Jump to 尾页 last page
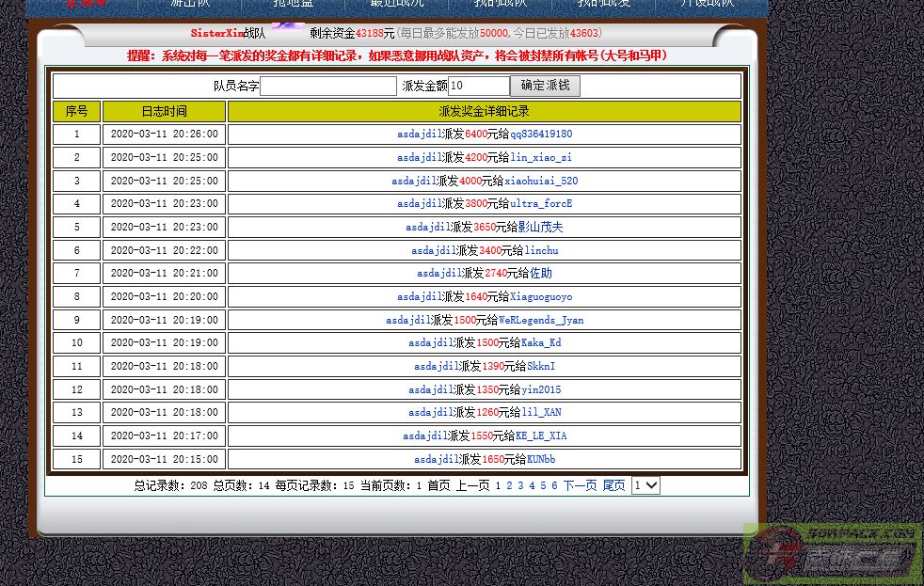This screenshot has height=586, width=924. [x=613, y=486]
